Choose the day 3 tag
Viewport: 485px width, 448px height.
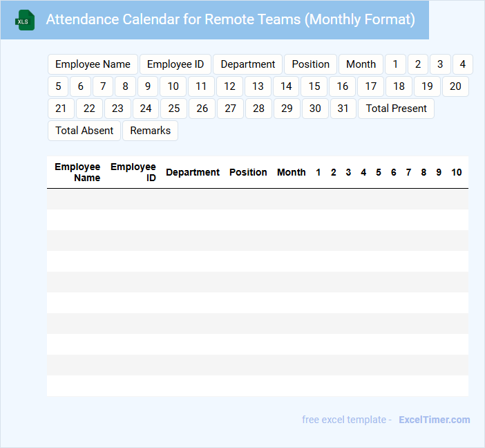440,64
